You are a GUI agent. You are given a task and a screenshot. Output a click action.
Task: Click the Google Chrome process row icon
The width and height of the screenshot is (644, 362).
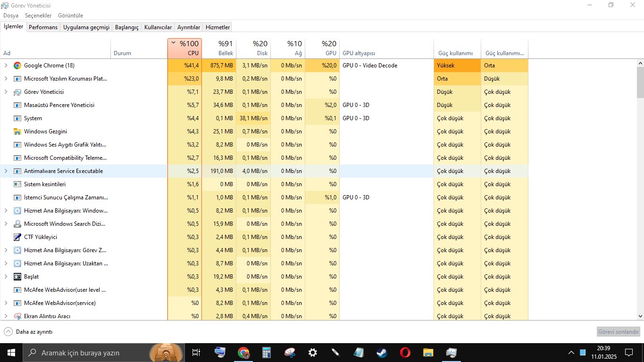17,66
